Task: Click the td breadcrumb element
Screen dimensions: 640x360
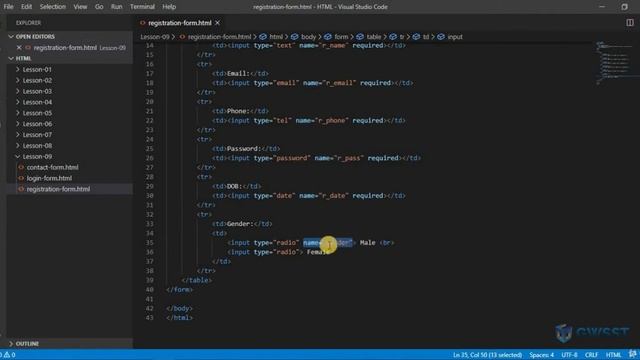Action: 426,37
